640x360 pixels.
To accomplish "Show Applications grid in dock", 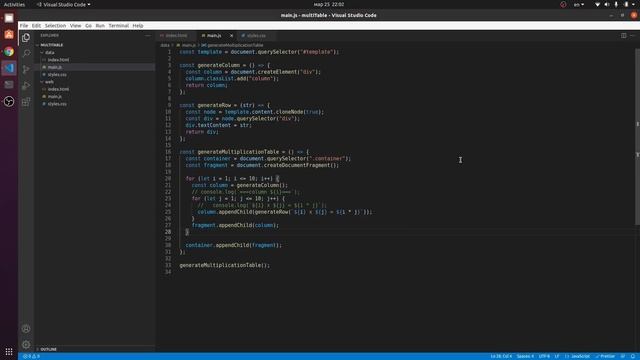I will [9, 351].
